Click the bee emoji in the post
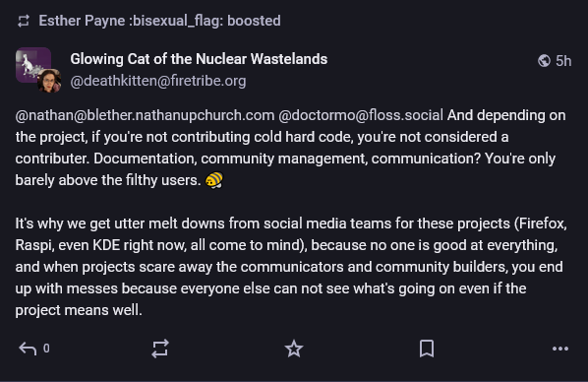This screenshot has width=588, height=382. [x=214, y=180]
